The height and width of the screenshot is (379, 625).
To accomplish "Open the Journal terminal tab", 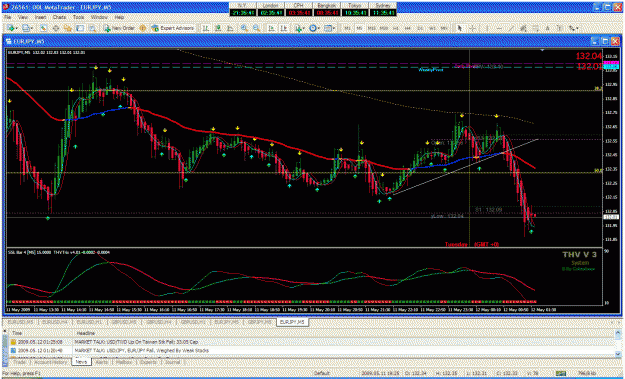I will point(172,362).
